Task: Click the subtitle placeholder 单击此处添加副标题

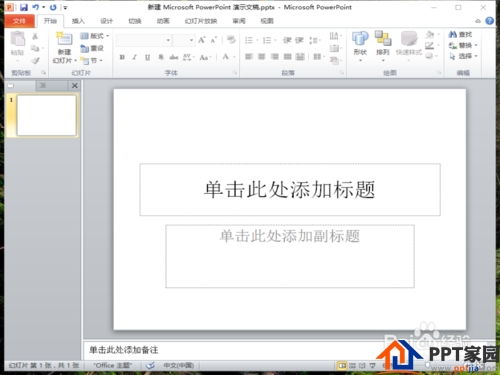Action: pyautogui.click(x=290, y=256)
